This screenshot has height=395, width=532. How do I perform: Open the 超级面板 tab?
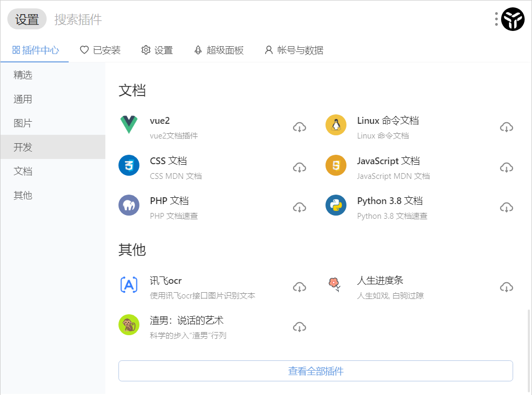(219, 50)
